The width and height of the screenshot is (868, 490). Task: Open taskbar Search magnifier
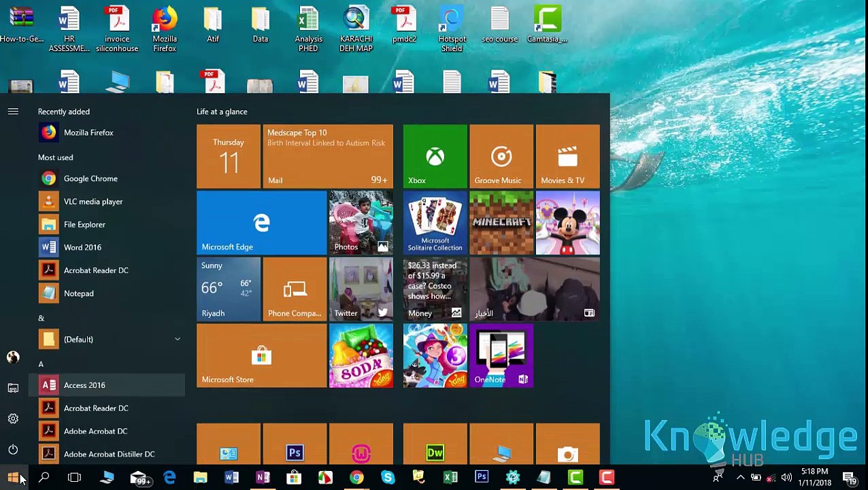click(x=44, y=478)
